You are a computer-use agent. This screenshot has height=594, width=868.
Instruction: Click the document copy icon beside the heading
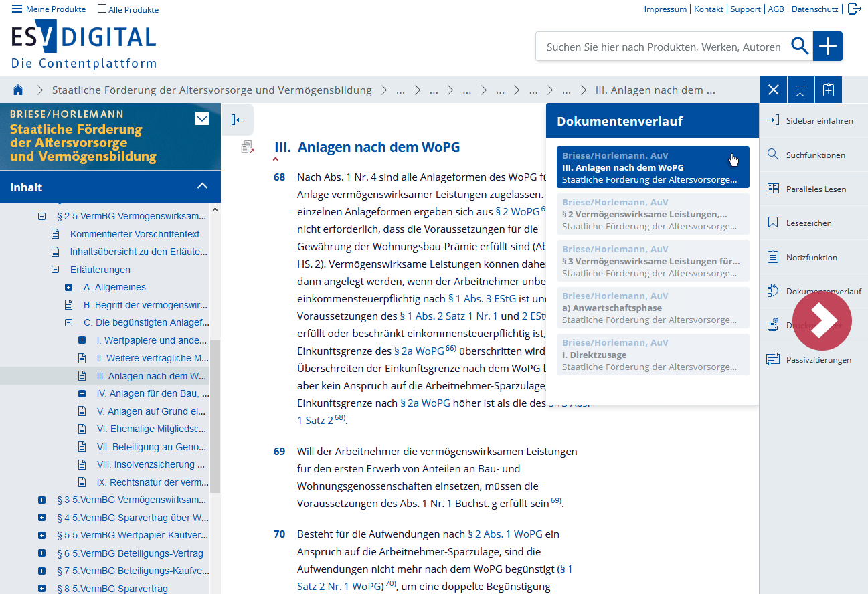tap(248, 146)
